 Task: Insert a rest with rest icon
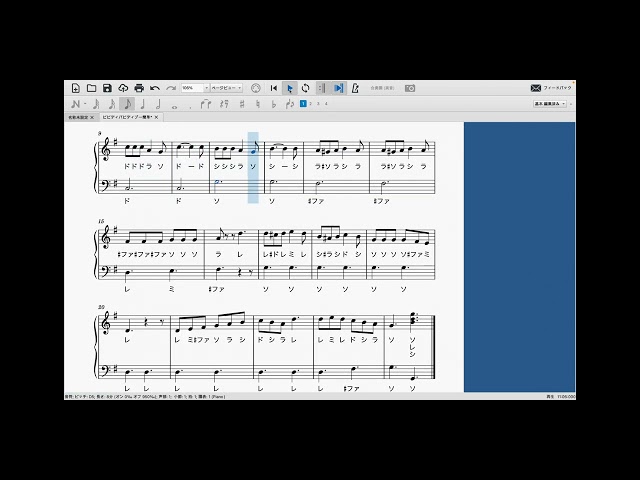tap(224, 104)
